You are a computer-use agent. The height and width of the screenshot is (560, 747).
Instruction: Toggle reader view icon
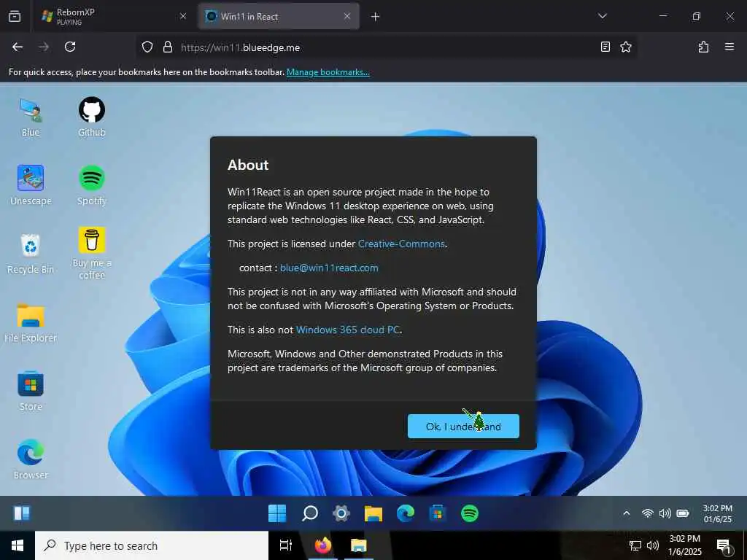(605, 47)
